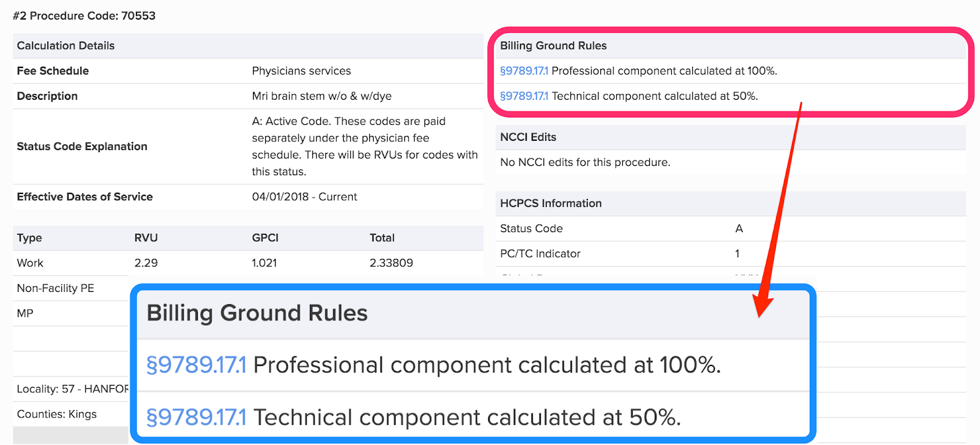Open §9789.17.1 link for Technical component
This screenshot has height=445, width=980.
pyautogui.click(x=524, y=96)
